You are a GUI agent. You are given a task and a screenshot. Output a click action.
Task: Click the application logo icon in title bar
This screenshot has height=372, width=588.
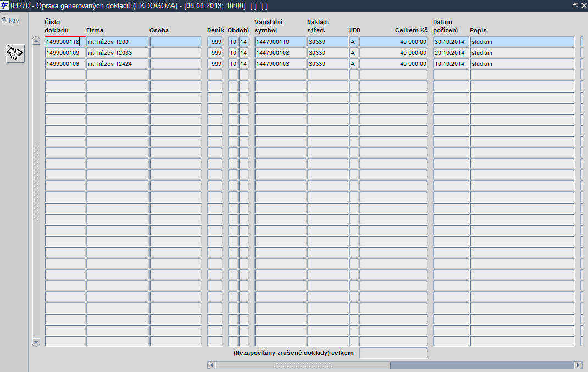[x=4, y=5]
